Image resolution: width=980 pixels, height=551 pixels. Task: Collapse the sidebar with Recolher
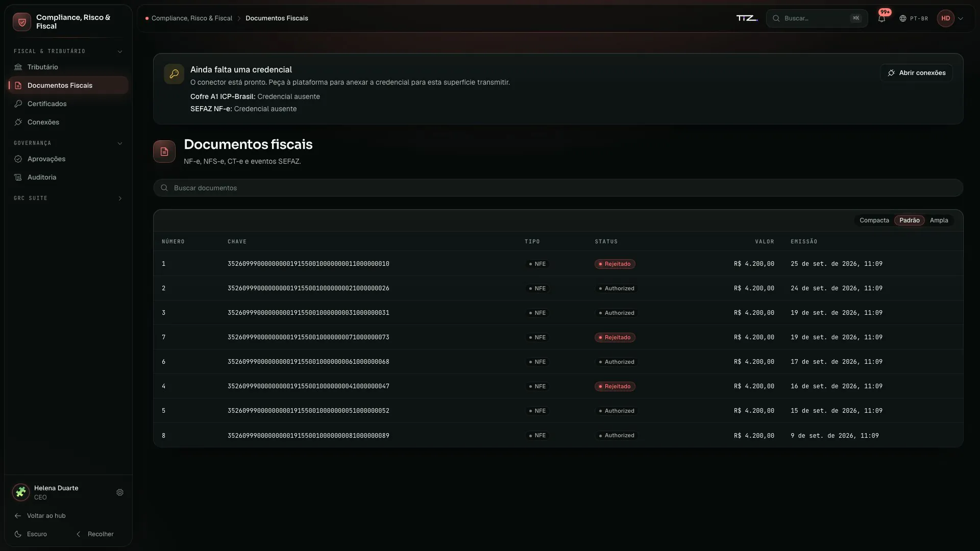95,534
